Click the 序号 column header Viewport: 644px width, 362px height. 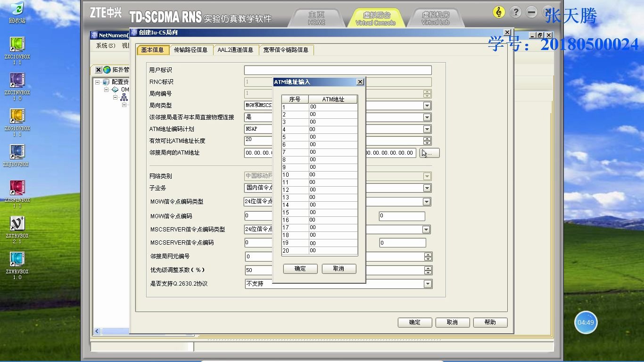295,99
